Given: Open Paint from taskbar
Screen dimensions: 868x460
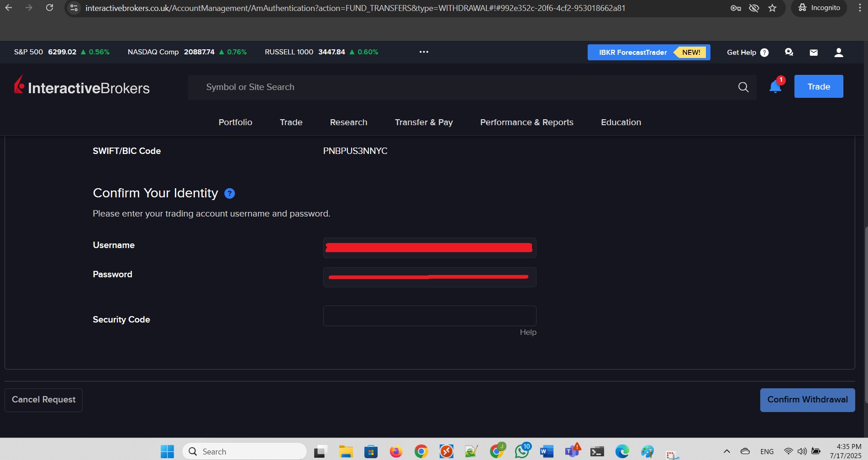Looking at the screenshot, I should tap(647, 451).
